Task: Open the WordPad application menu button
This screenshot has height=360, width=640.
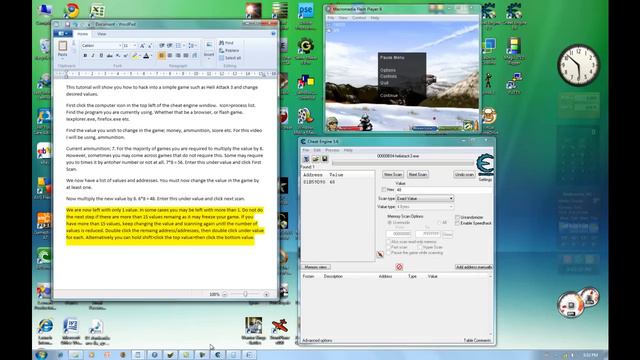Action: [62, 34]
